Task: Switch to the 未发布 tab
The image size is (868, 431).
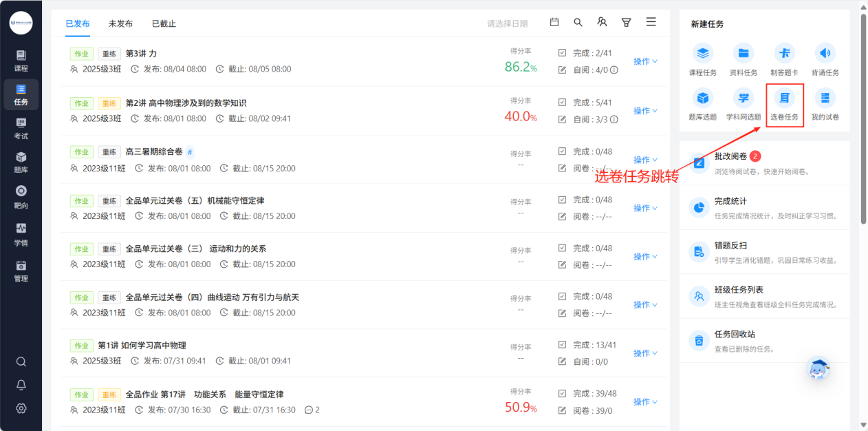Action: (x=120, y=23)
